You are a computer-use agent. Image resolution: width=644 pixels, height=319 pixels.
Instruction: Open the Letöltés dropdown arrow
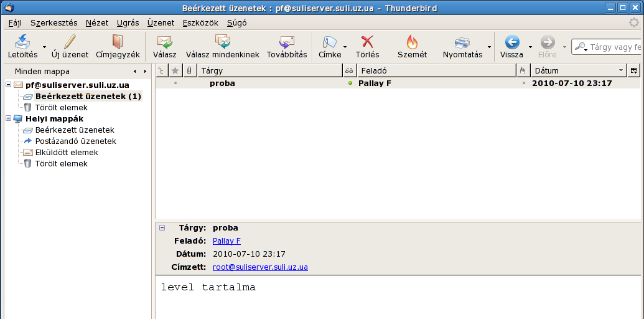coord(44,47)
